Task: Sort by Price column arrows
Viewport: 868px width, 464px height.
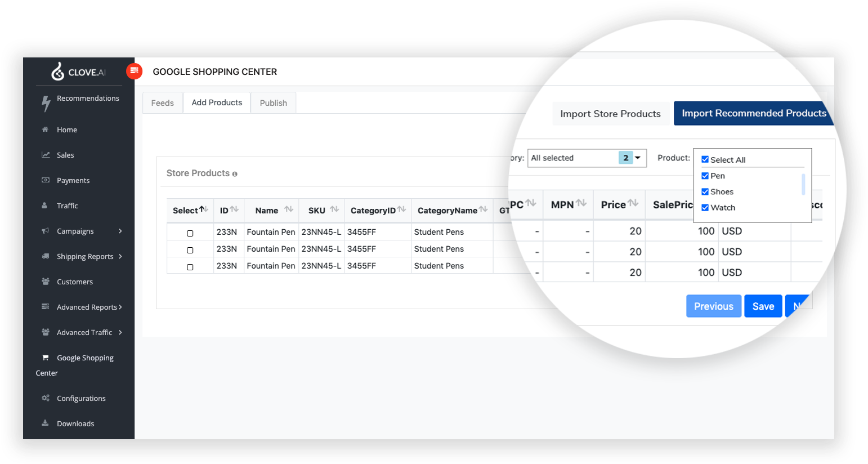Action: click(633, 203)
